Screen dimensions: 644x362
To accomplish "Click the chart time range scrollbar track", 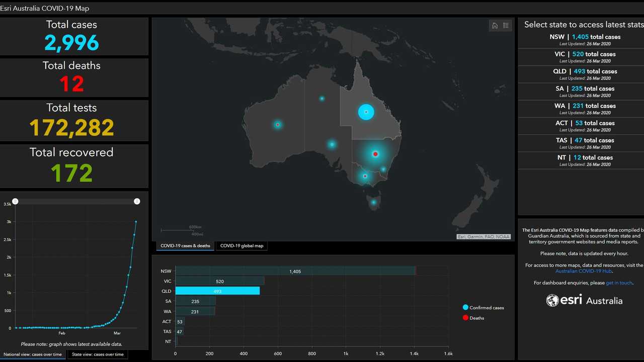I will [x=76, y=201].
